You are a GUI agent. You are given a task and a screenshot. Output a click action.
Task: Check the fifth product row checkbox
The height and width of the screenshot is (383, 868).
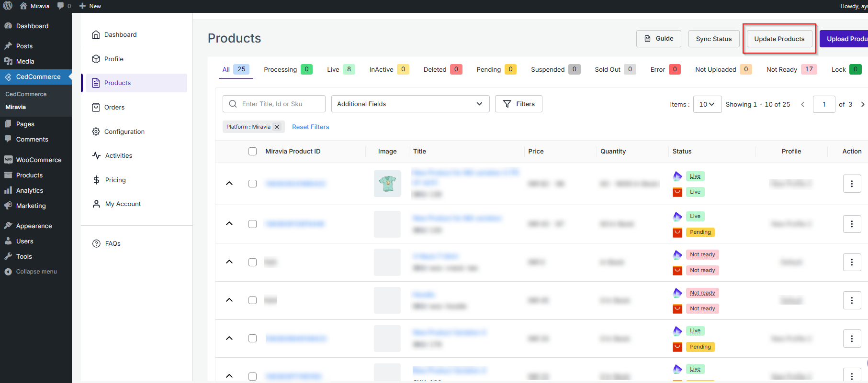tap(252, 338)
